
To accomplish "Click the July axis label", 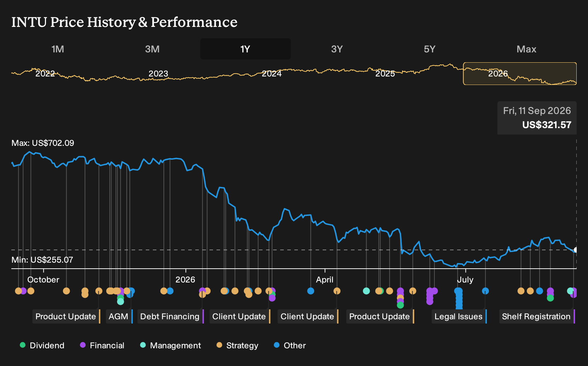I will tap(465, 280).
